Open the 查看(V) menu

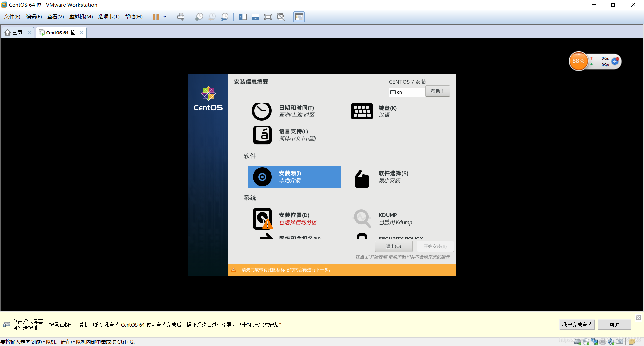pos(55,17)
